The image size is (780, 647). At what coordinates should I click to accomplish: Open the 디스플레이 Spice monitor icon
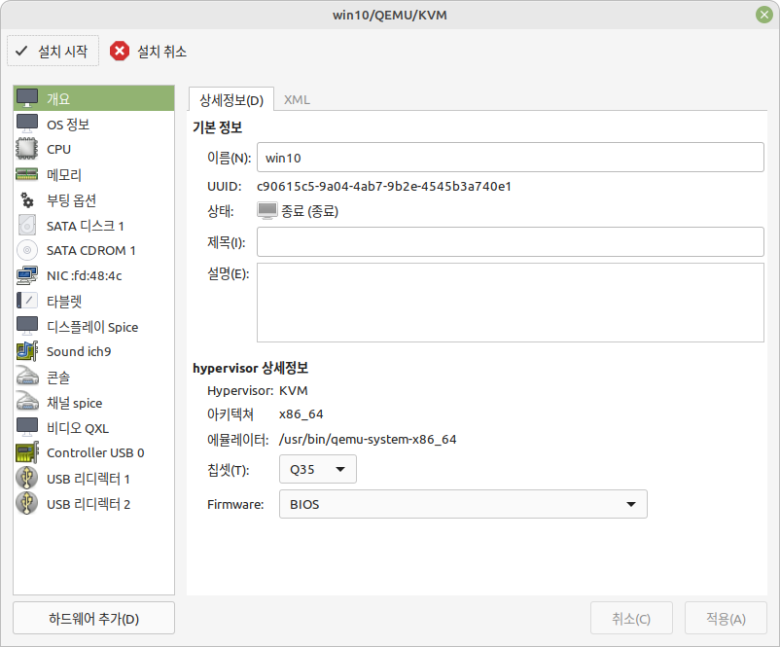[x=27, y=326]
